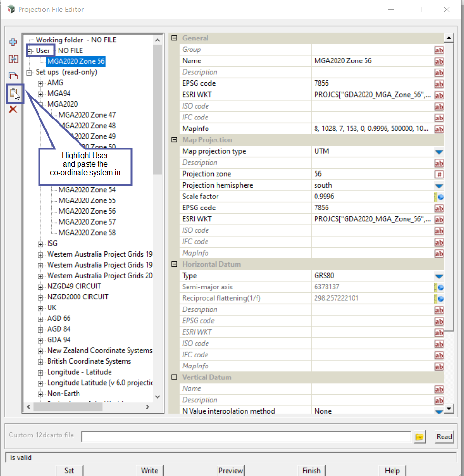Open the Projection hemisphere dropdown
This screenshot has width=464, height=476.
click(439, 186)
